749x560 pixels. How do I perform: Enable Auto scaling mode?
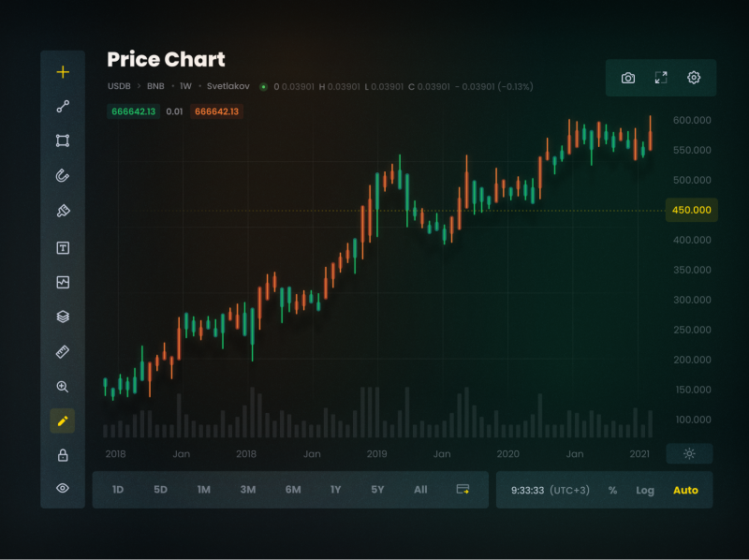(x=686, y=490)
